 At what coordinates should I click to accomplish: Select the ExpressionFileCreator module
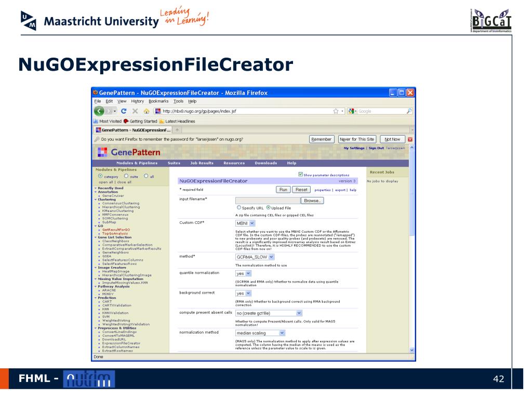coord(121,343)
